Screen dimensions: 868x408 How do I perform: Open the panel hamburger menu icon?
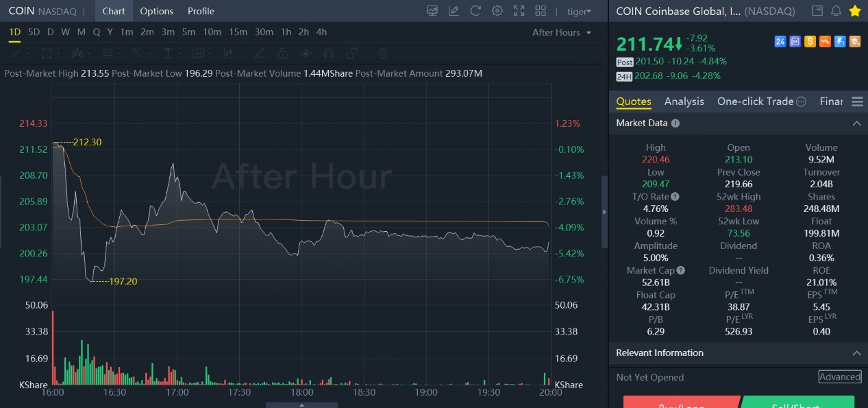click(857, 101)
